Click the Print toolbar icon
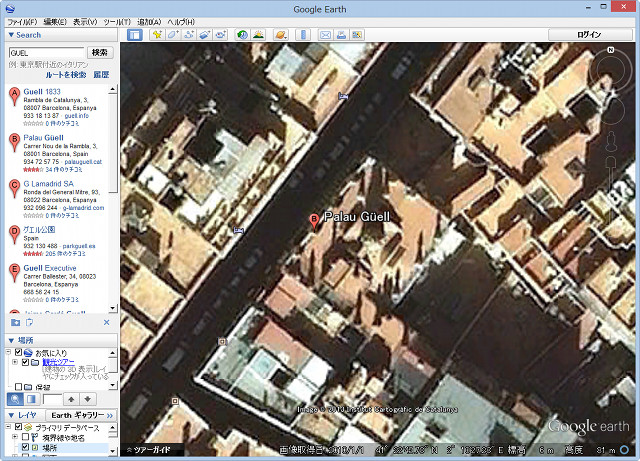 [341, 35]
